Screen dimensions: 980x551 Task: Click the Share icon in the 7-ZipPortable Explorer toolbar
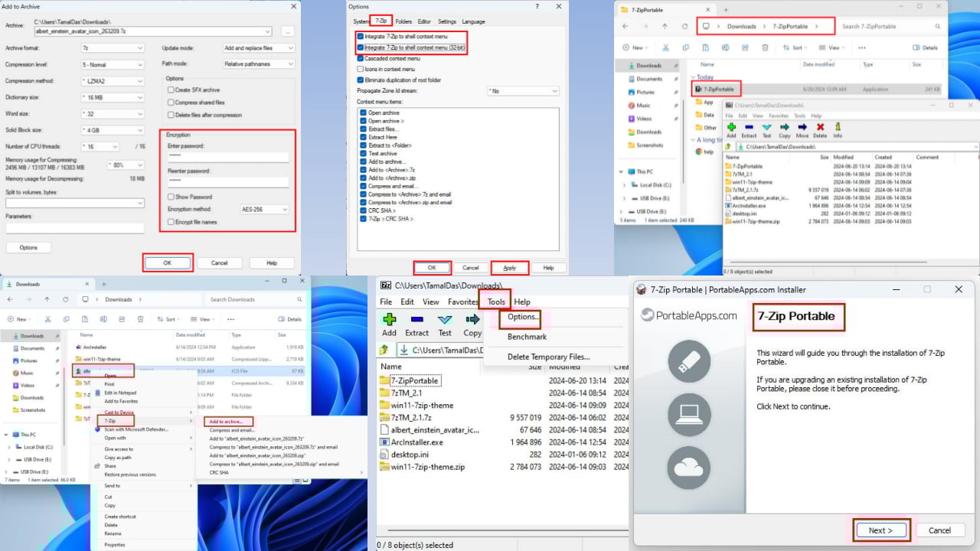click(x=745, y=47)
